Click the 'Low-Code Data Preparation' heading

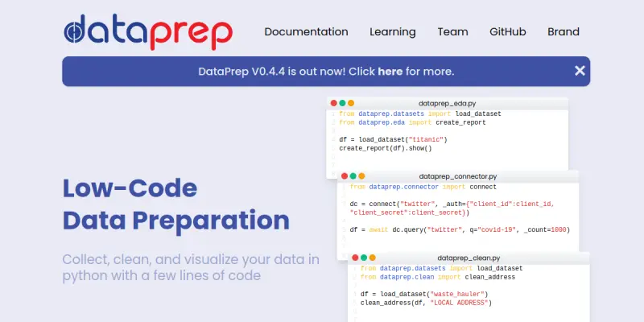pyautogui.click(x=175, y=204)
